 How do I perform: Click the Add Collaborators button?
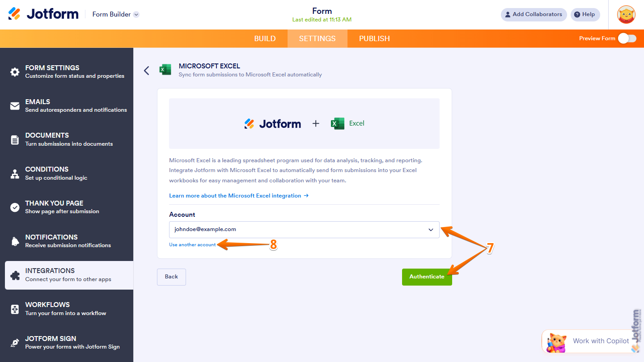point(534,14)
